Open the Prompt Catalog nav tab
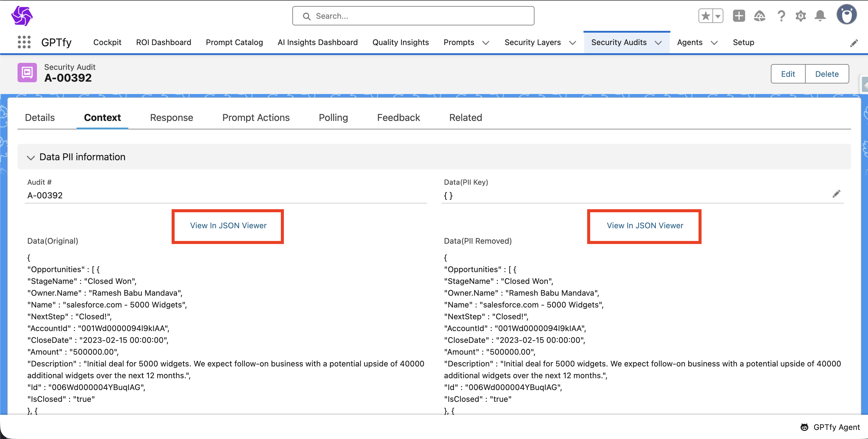Viewport: 868px width, 439px height. click(x=234, y=42)
